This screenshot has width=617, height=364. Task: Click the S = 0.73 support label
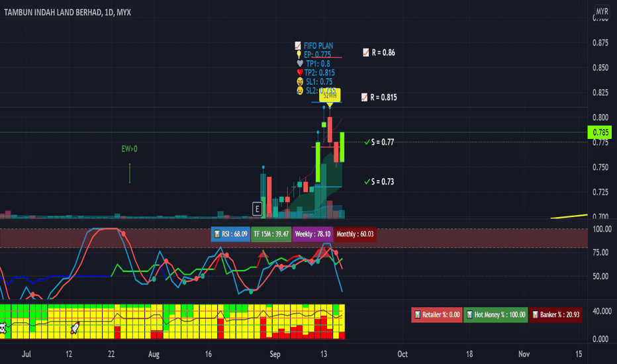(x=383, y=181)
